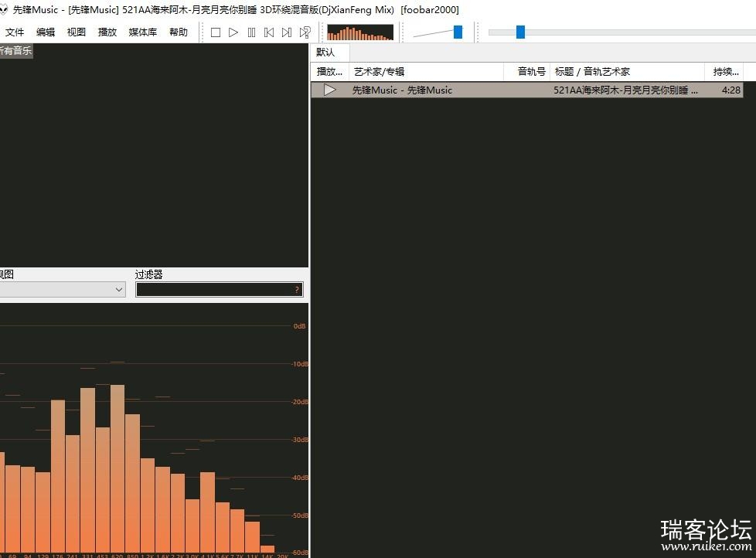The height and width of the screenshot is (558, 756).
Task: Click the seek bar handle
Action: [x=520, y=32]
